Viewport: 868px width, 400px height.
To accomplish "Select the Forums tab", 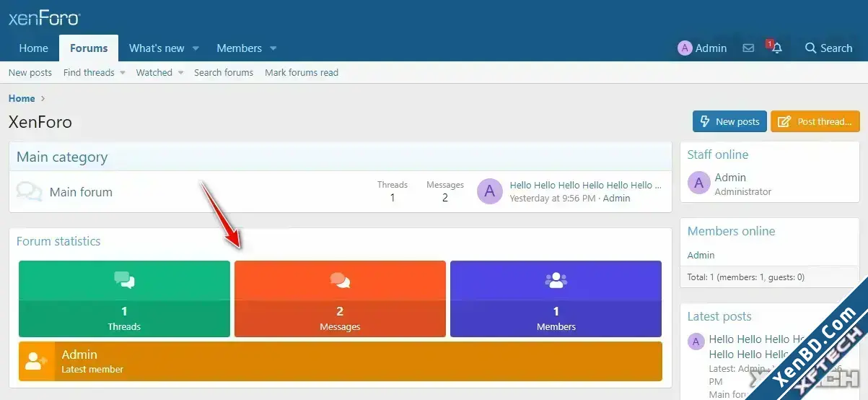I will pos(89,48).
